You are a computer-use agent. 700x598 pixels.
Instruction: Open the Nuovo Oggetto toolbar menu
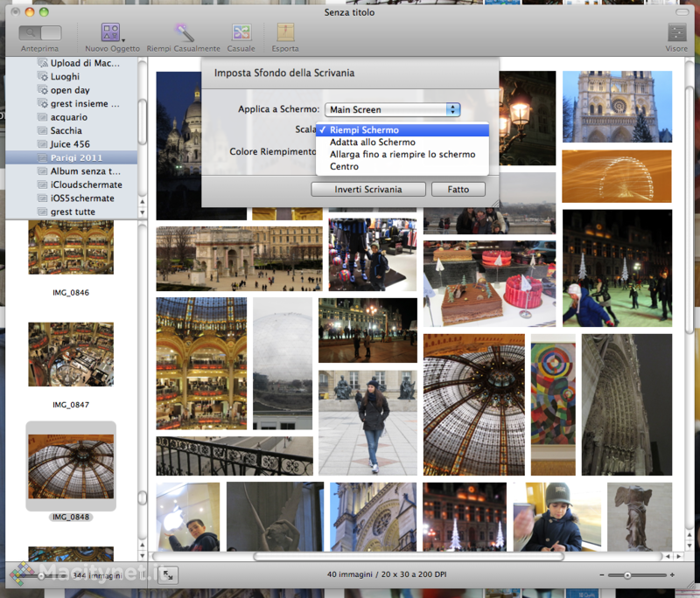click(111, 33)
